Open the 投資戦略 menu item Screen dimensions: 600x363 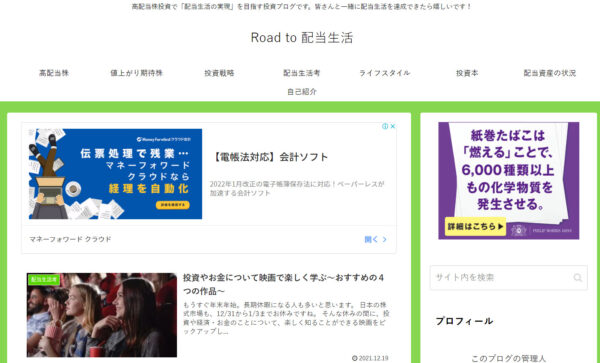coord(219,73)
